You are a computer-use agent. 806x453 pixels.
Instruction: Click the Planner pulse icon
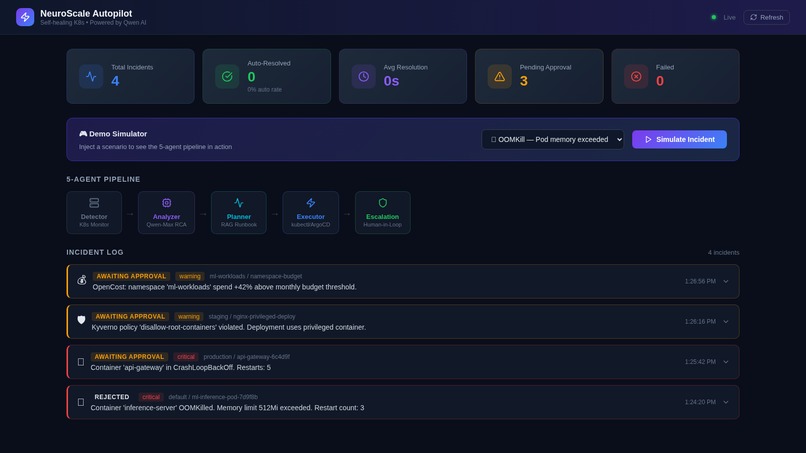click(239, 203)
